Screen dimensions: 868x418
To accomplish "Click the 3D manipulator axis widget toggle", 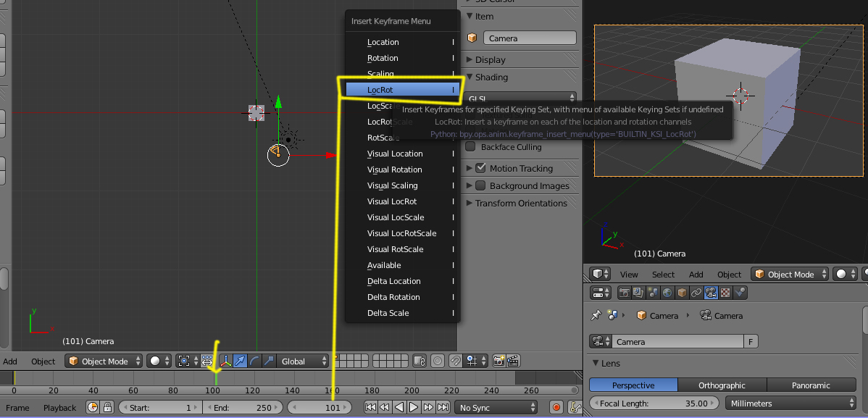I will 226,361.
